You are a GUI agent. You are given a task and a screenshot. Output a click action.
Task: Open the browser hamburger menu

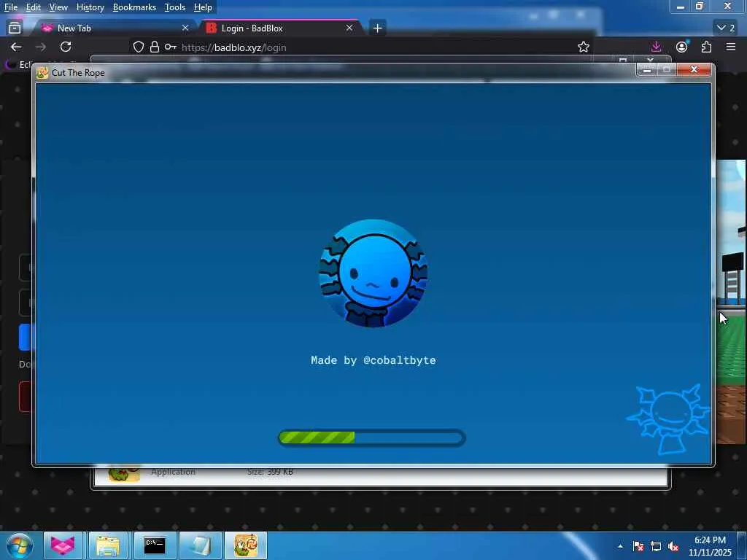(731, 47)
